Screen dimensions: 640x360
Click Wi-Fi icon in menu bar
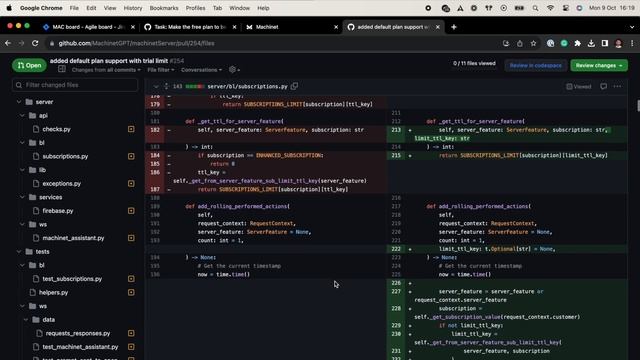click(550, 8)
